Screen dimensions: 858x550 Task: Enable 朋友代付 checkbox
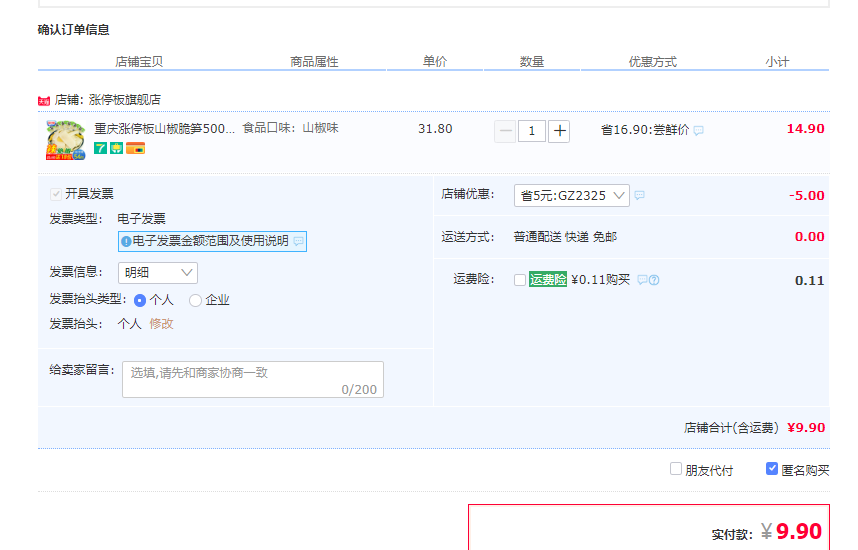(x=676, y=469)
